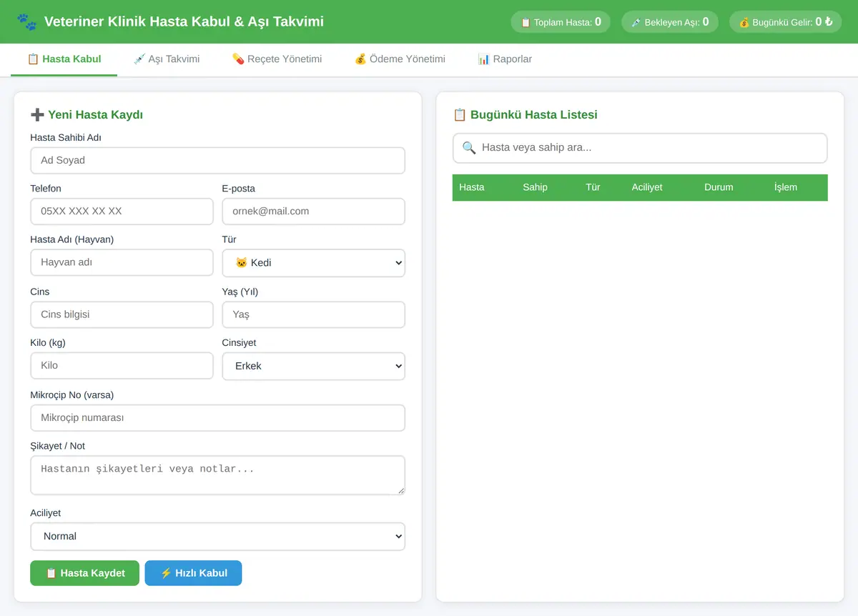
Task: Focus the Hasta Sahibi Adı input field
Action: 218,161
